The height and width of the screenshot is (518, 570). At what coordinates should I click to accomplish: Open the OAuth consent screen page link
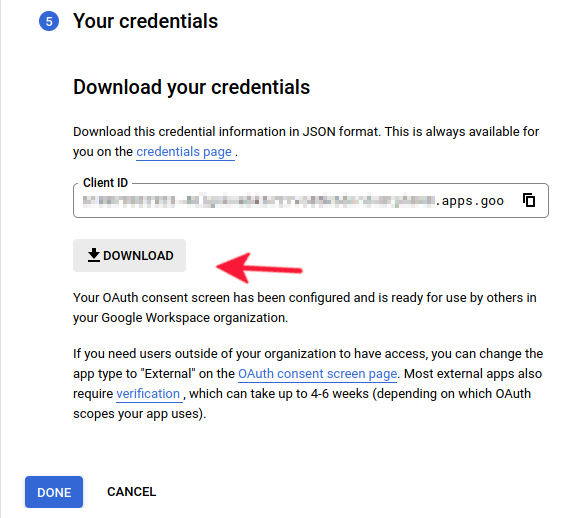[317, 374]
